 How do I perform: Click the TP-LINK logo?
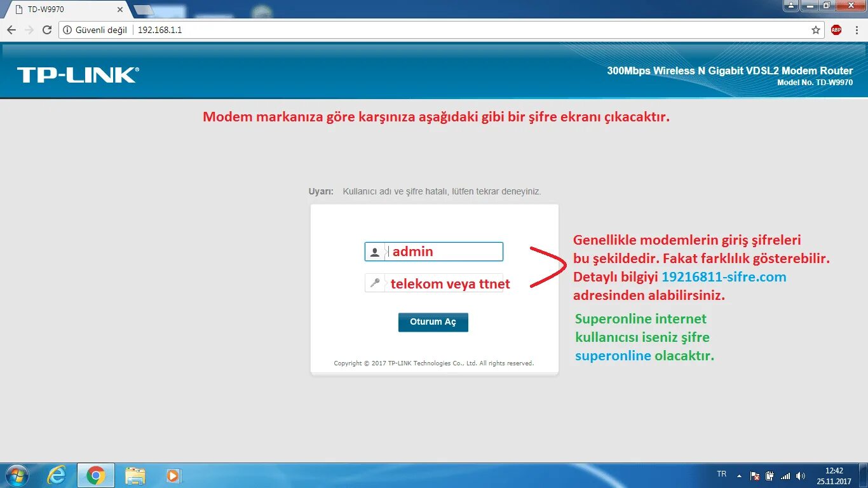pos(78,75)
